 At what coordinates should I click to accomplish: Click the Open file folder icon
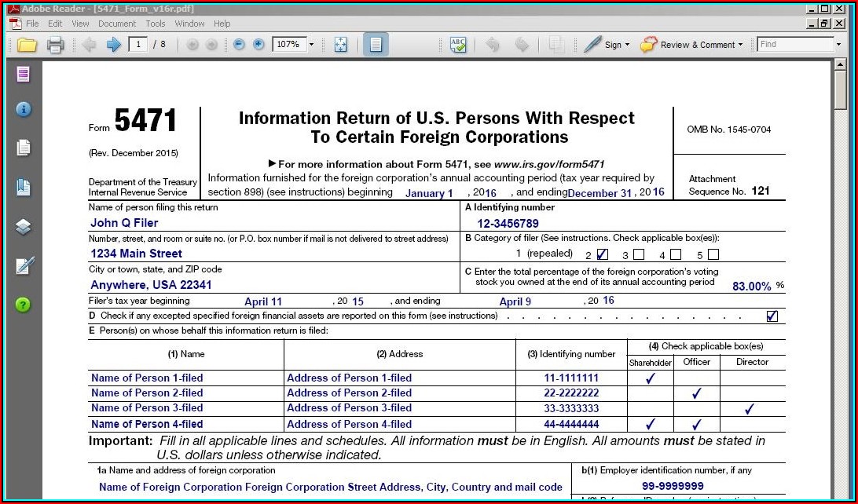coord(27,45)
